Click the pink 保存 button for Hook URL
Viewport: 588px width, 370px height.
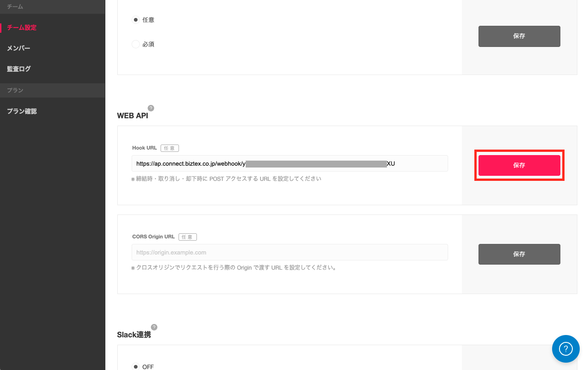coord(519,165)
